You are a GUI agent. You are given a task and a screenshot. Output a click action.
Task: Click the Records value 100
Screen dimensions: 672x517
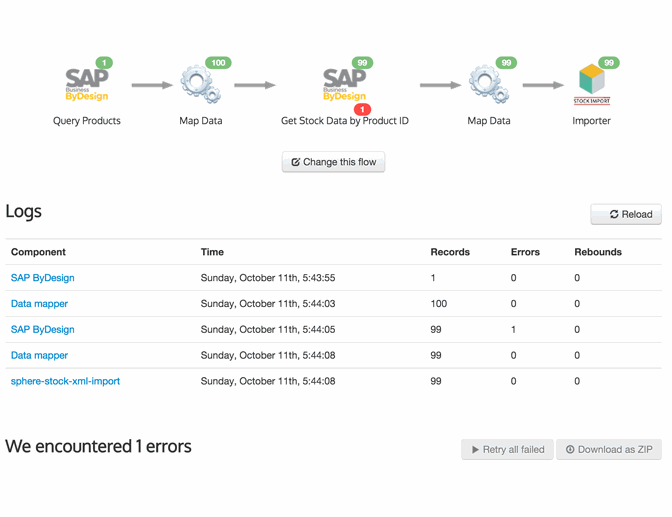coord(438,304)
